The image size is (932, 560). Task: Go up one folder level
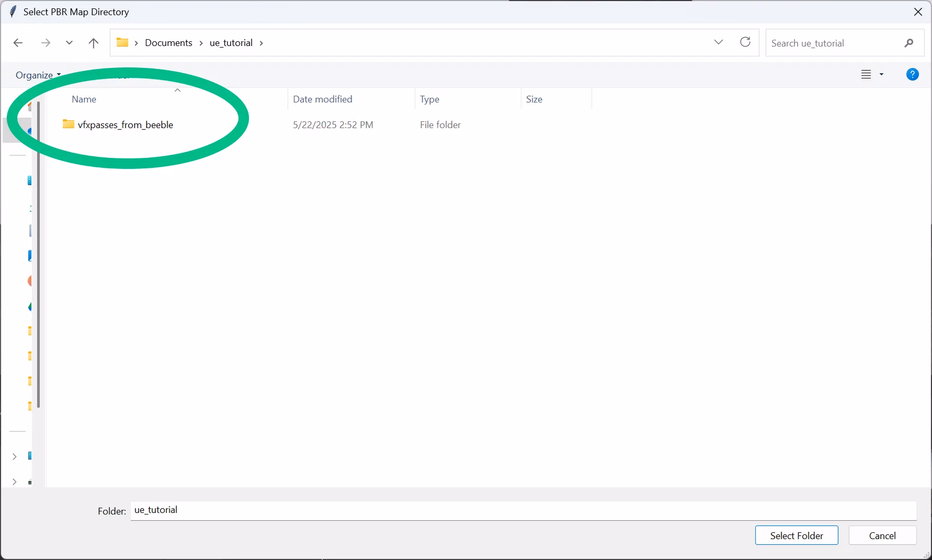click(x=94, y=43)
